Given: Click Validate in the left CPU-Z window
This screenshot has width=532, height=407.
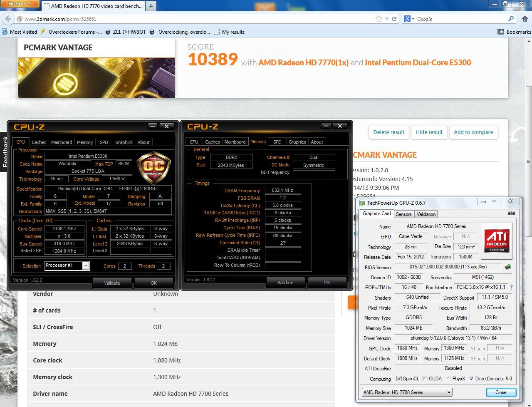Looking at the screenshot, I should (112, 283).
